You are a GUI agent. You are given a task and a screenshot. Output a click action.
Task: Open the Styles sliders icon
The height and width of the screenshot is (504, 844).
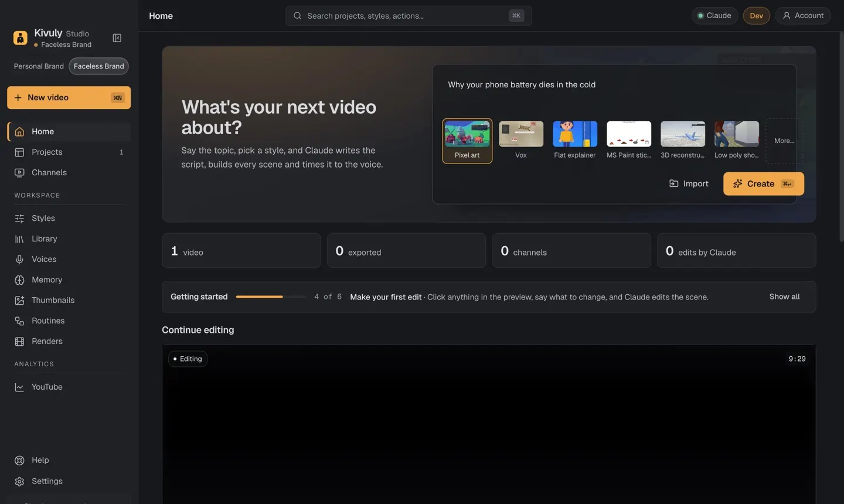tap(19, 219)
